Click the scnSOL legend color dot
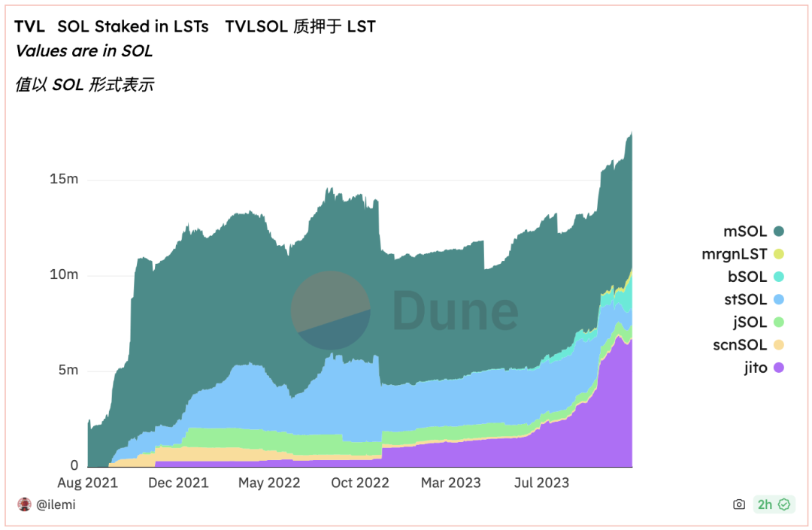 point(779,345)
